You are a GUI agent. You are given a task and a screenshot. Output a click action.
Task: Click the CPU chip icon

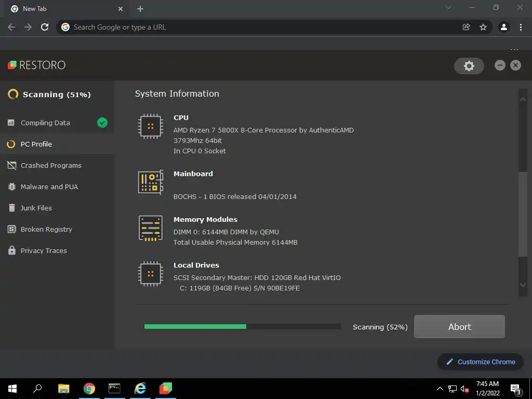[151, 126]
